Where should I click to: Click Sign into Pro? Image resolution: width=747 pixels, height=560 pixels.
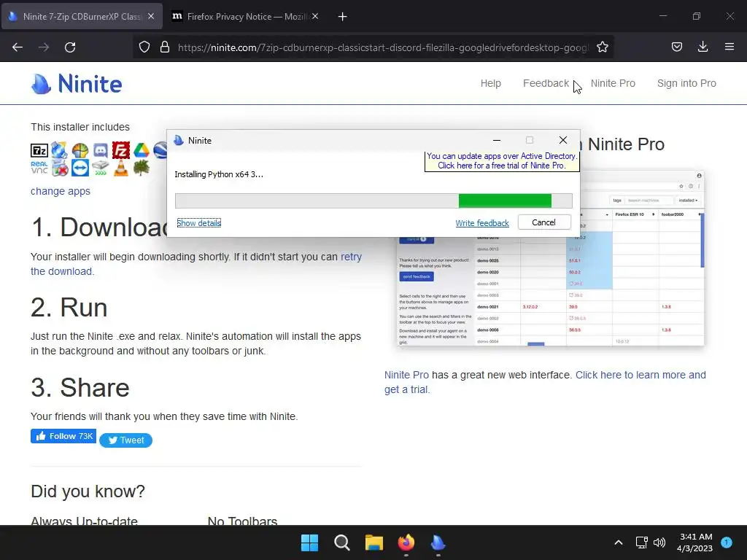click(x=686, y=83)
